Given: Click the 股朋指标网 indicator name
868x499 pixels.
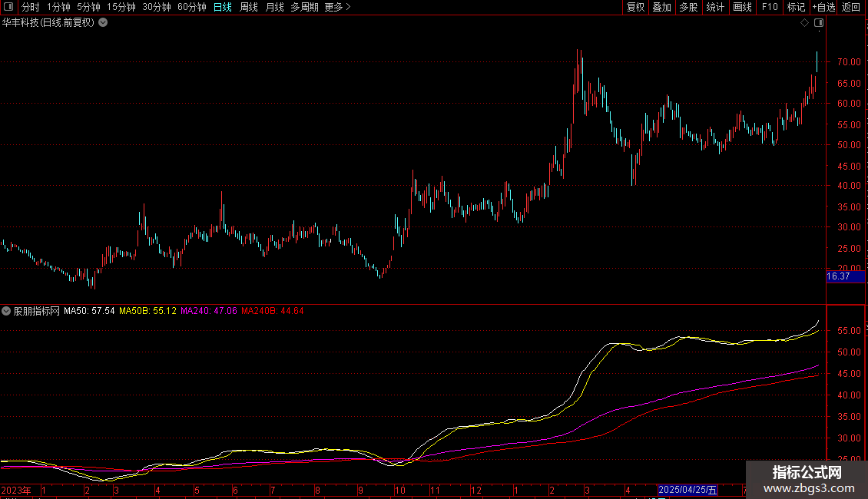Looking at the screenshot, I should 37,311.
